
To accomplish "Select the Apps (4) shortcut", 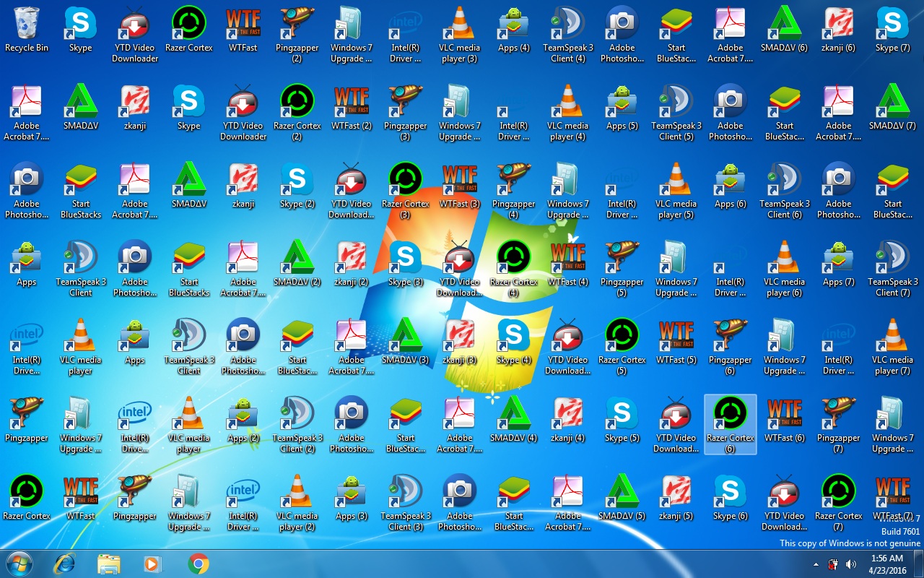I will pyautogui.click(x=514, y=30).
